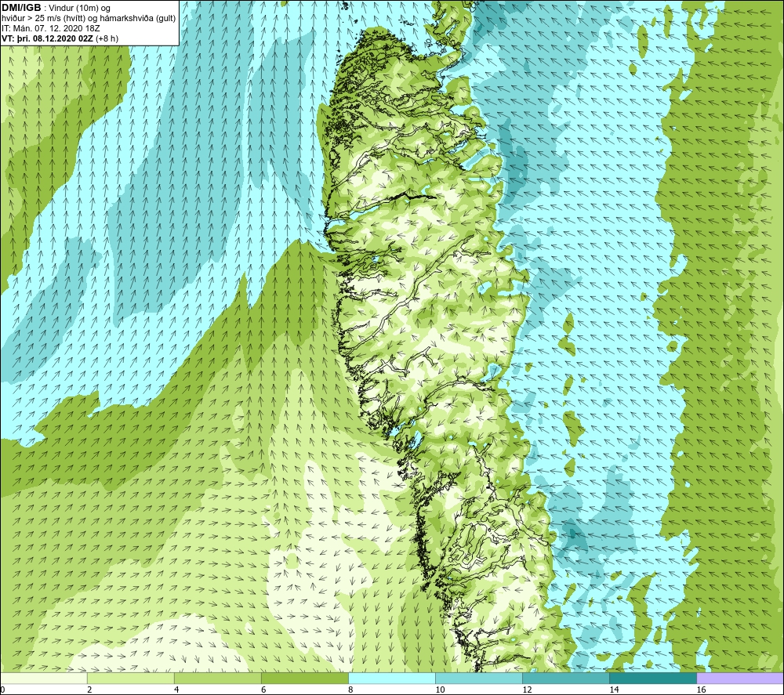Image resolution: width=784 pixels, height=695 pixels.
Task: Click the legend scale label "8"
Action: [x=350, y=690]
